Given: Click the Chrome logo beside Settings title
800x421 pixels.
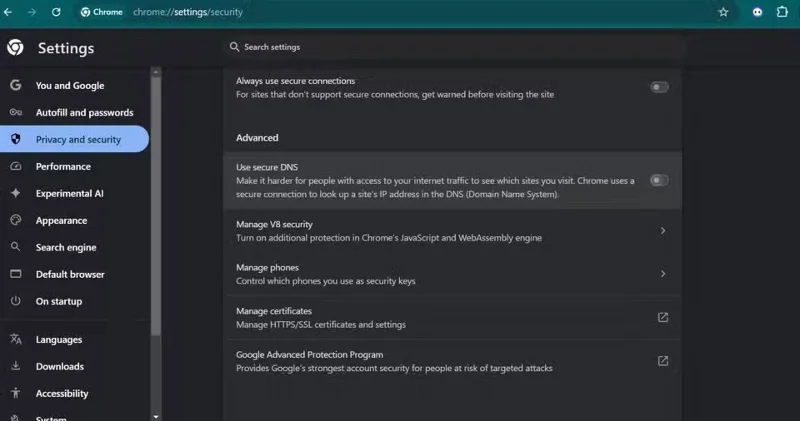Looking at the screenshot, I should pos(15,47).
